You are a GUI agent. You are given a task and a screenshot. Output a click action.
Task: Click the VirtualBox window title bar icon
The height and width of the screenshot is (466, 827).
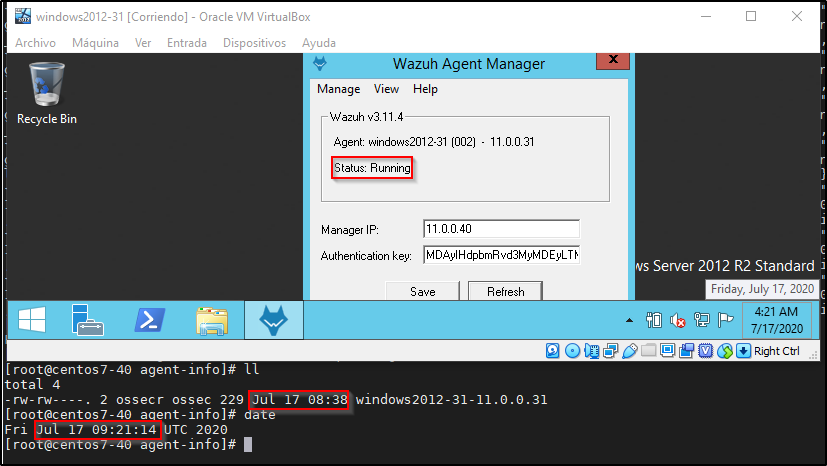pyautogui.click(x=23, y=16)
